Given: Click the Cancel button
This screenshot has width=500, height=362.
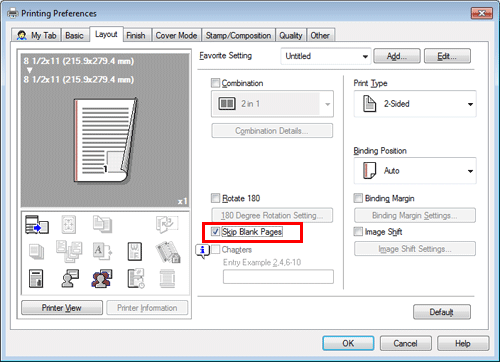Looking at the screenshot, I should tap(406, 343).
